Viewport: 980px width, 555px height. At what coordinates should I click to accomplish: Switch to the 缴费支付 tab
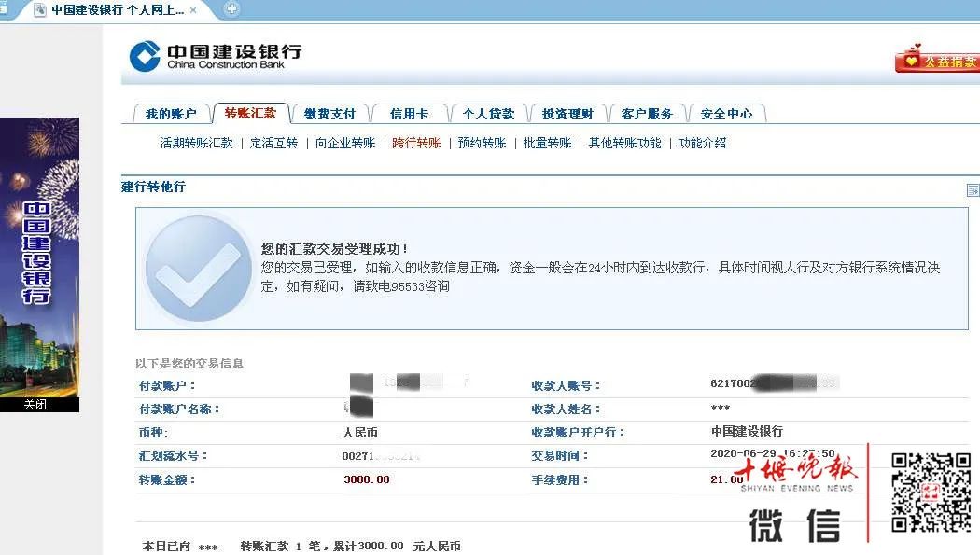tap(329, 114)
